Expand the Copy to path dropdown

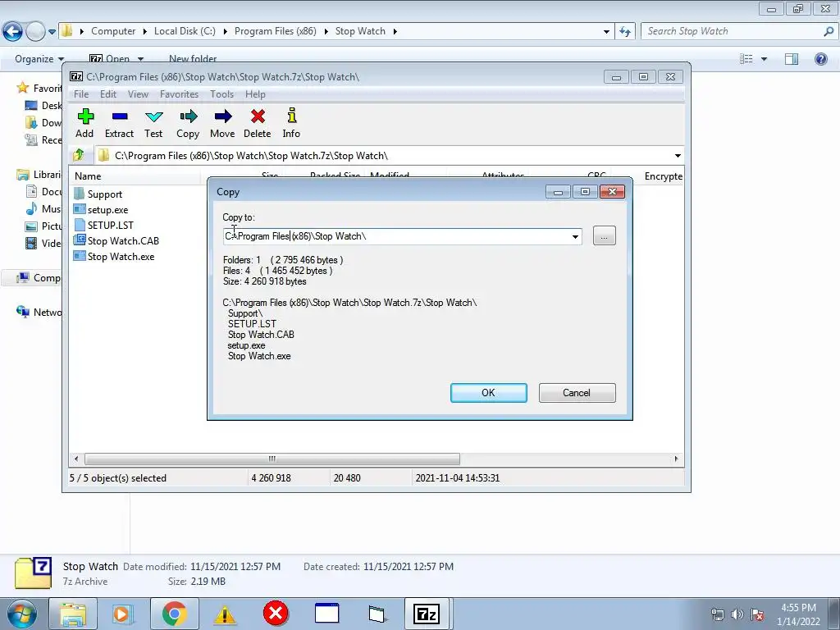575,236
